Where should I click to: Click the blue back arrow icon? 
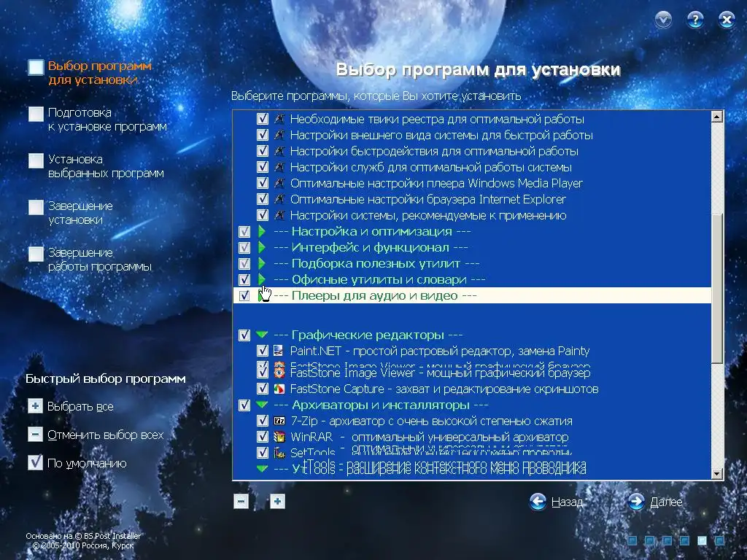[x=538, y=502]
